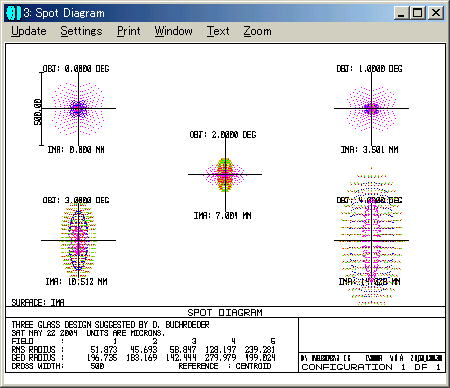Click the 2.0000 DEG spot plot center

click(225, 174)
